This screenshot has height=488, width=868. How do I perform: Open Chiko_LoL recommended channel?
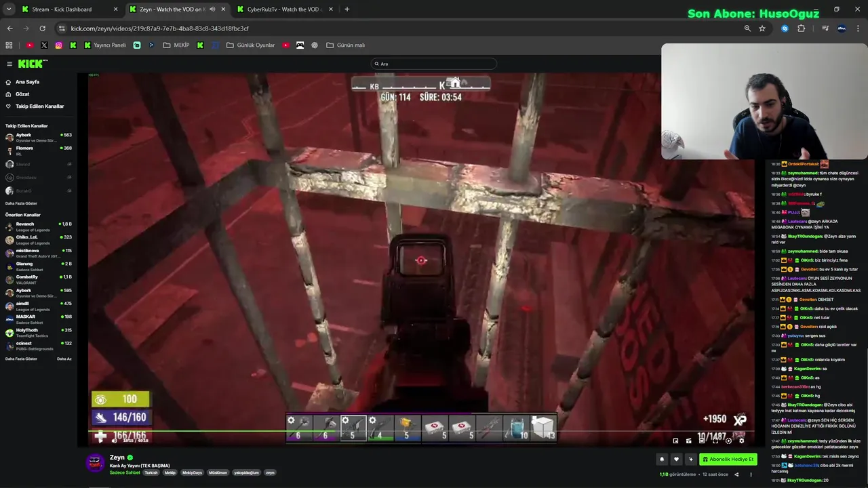(x=39, y=239)
